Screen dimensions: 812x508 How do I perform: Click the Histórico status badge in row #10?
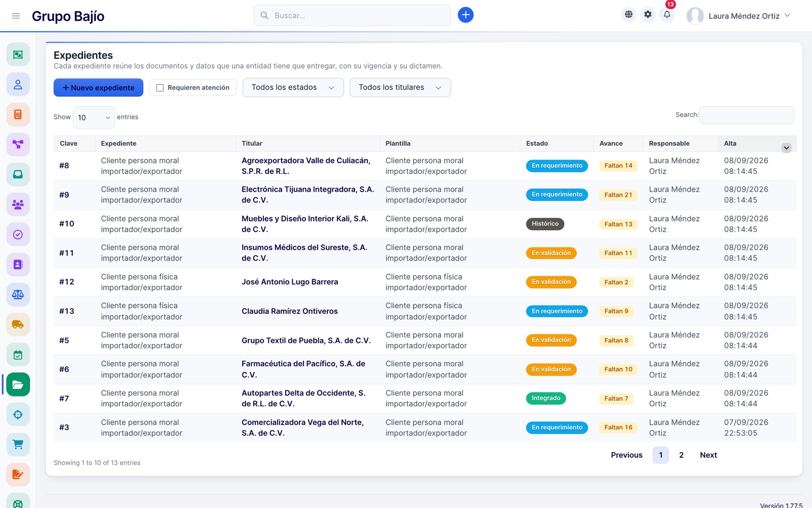pos(545,224)
